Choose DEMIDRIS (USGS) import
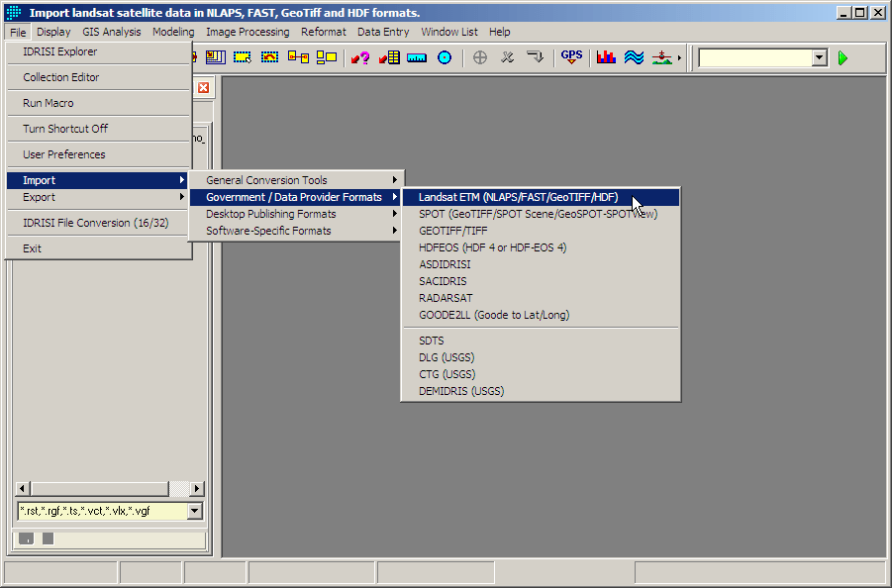This screenshot has width=892, height=588. (541, 391)
